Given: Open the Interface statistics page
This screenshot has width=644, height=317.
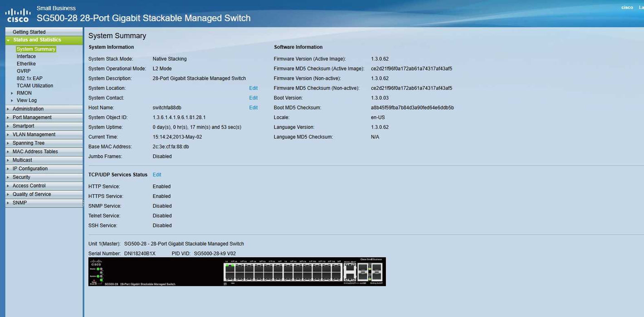Looking at the screenshot, I should click(x=26, y=57).
